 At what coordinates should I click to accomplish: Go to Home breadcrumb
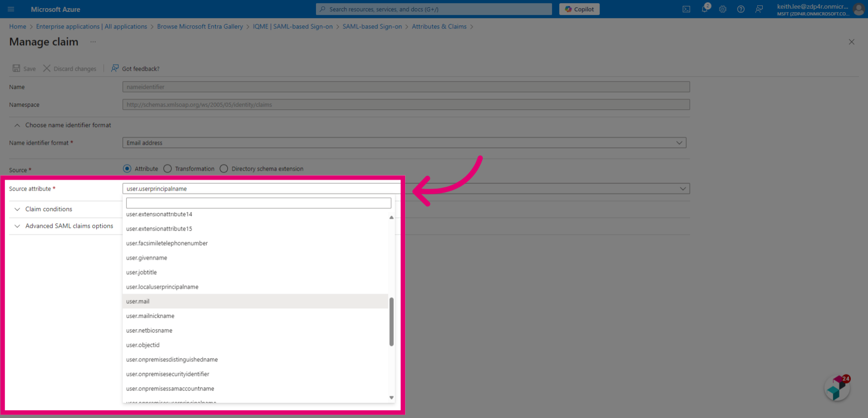(18, 27)
